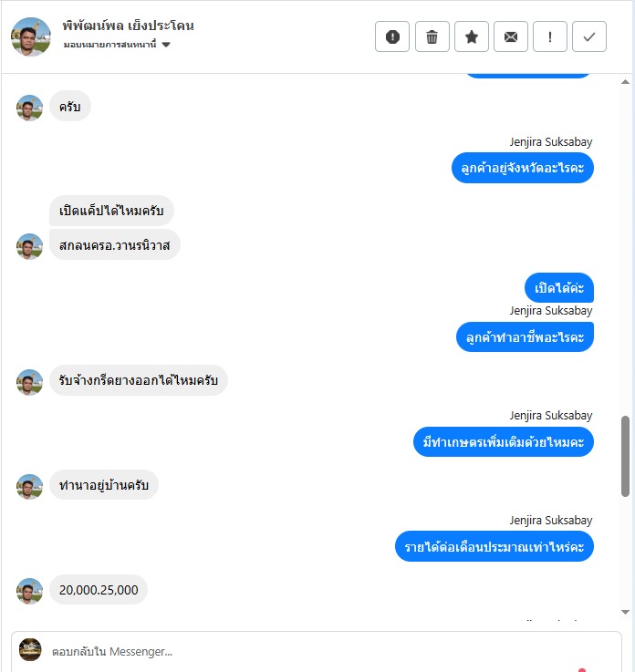Mark conversation done with the checkmark icon

589,36
